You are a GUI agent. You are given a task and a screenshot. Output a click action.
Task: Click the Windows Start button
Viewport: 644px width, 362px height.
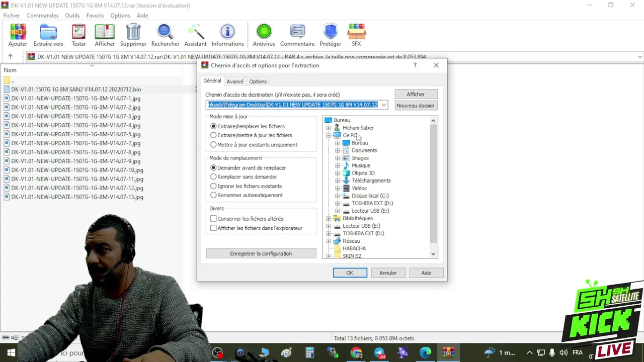11,353
